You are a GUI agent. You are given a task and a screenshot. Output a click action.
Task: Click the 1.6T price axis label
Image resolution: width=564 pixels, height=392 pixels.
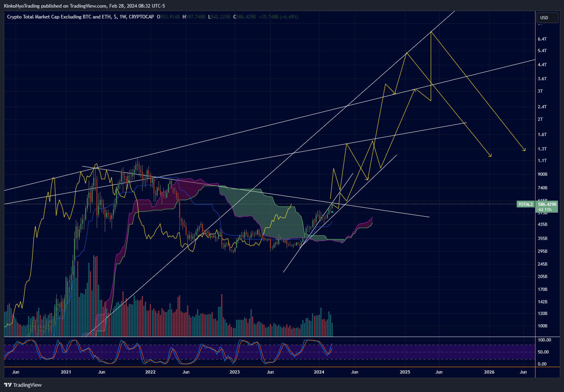[542, 134]
